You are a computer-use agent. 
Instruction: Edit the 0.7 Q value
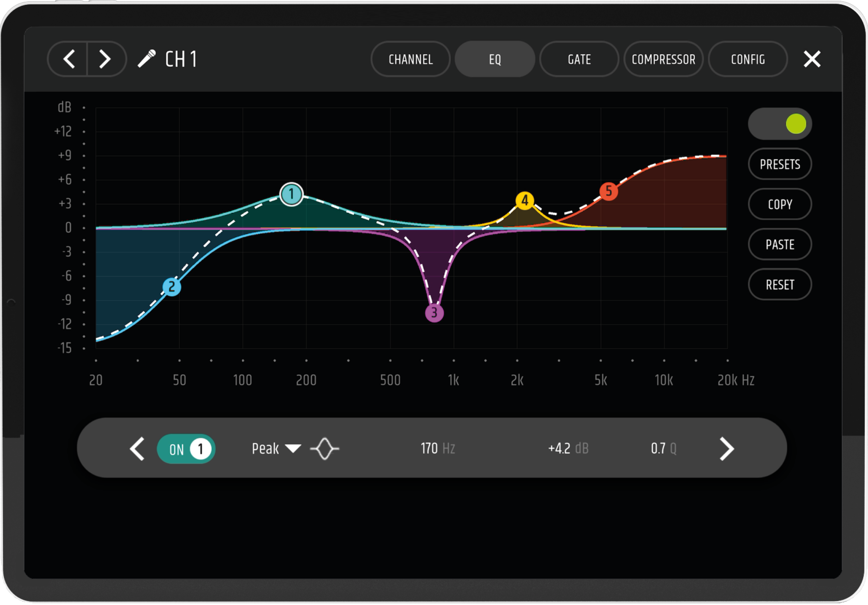point(663,449)
